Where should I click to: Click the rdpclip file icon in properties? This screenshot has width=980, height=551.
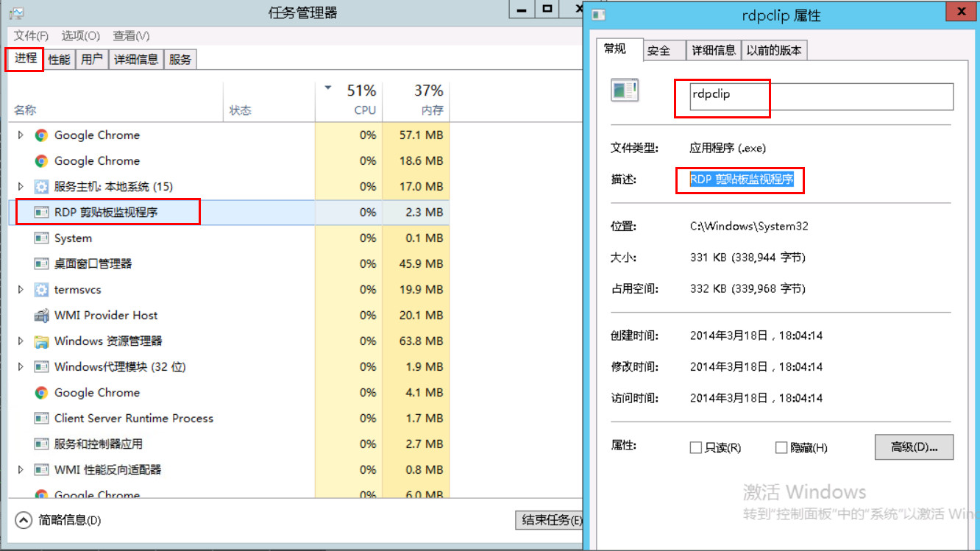pyautogui.click(x=625, y=90)
